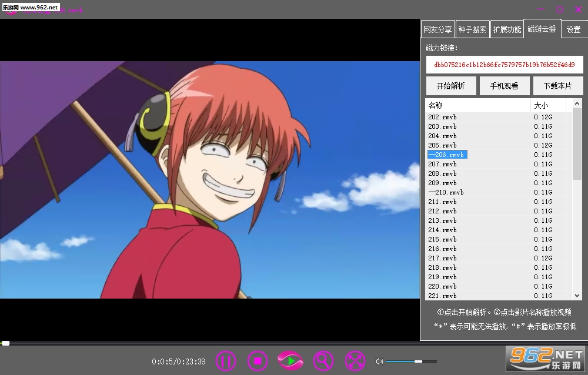Adjust the volume slider
This screenshot has height=375, width=588.
pyautogui.click(x=411, y=361)
